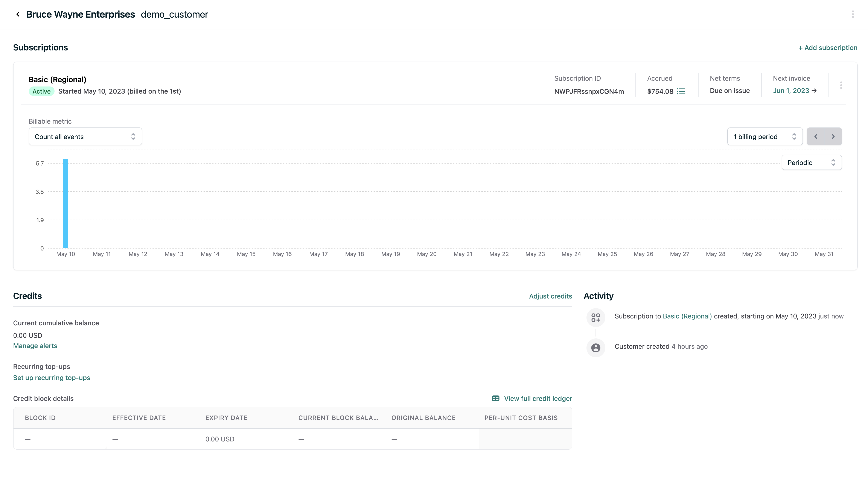Click Set up recurring top-ups
Screen dimensions: 868x488
52,378
